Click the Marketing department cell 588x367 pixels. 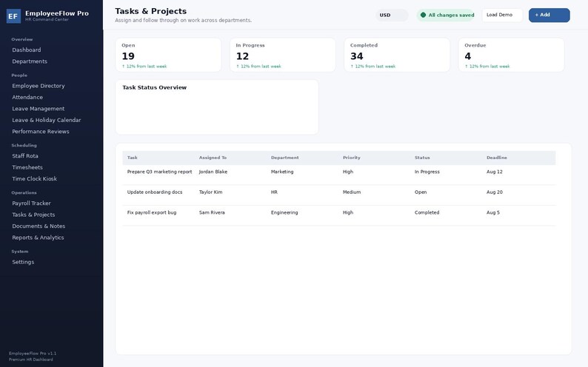click(x=282, y=172)
